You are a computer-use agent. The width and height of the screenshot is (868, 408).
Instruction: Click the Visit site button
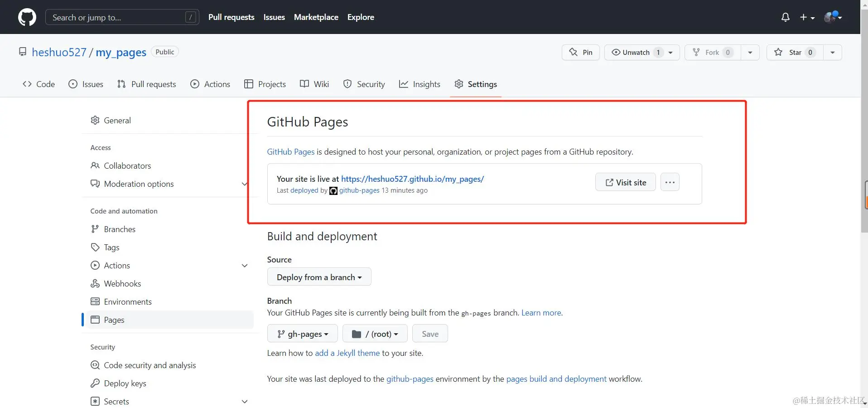625,182
